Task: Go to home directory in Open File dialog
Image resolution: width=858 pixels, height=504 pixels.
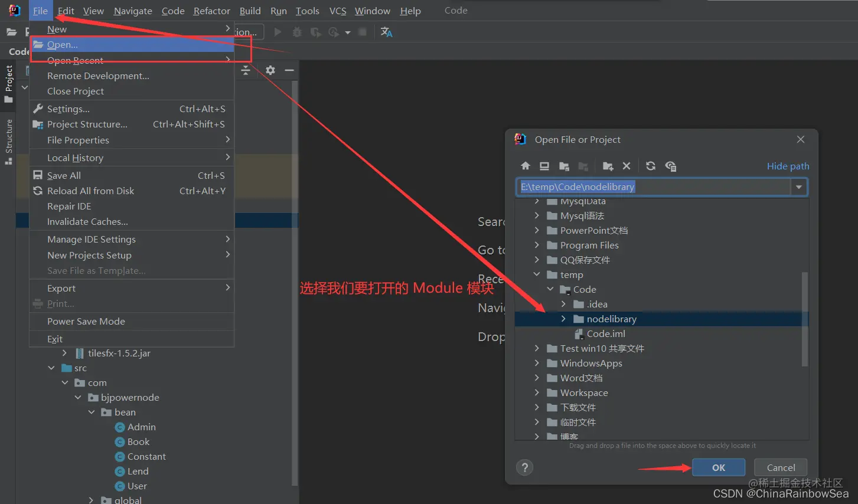Action: click(526, 166)
